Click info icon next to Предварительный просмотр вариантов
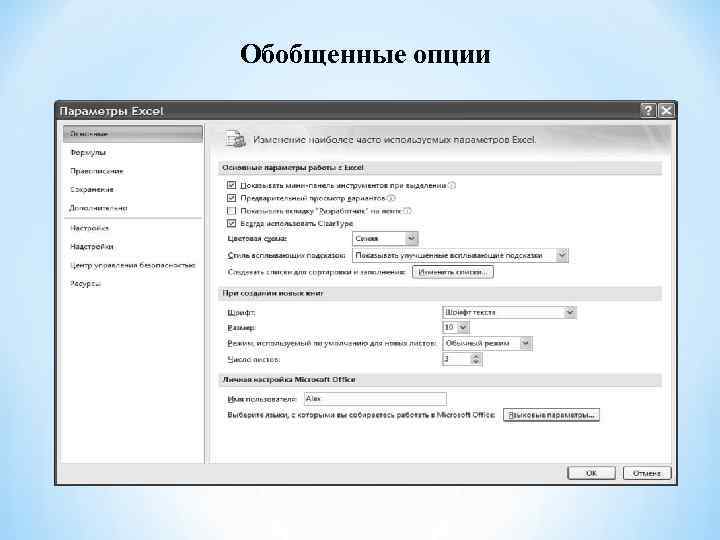Viewport: 720px width, 540px height. pos(391,198)
